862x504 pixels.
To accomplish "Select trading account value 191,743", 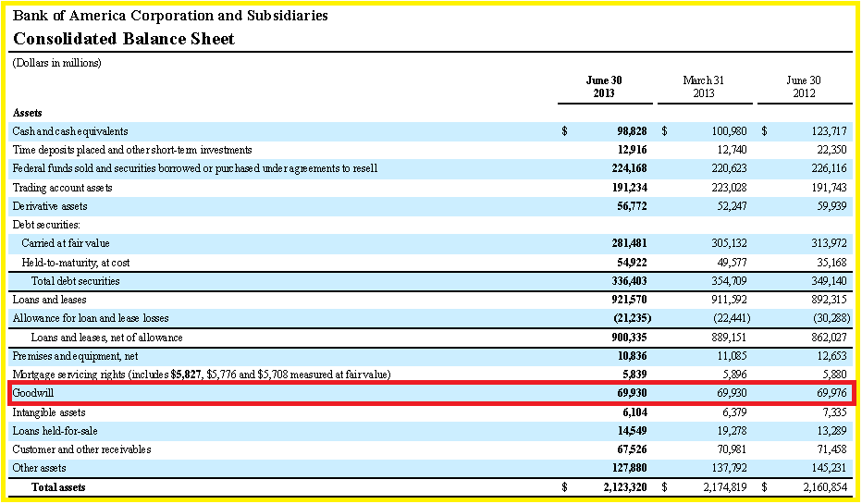I will tap(829, 188).
